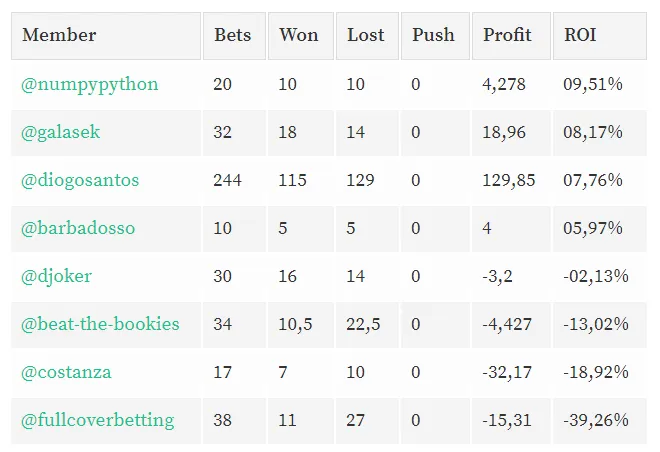Select the 244 bets cell
This screenshot has height=452, width=660.
pyautogui.click(x=234, y=181)
